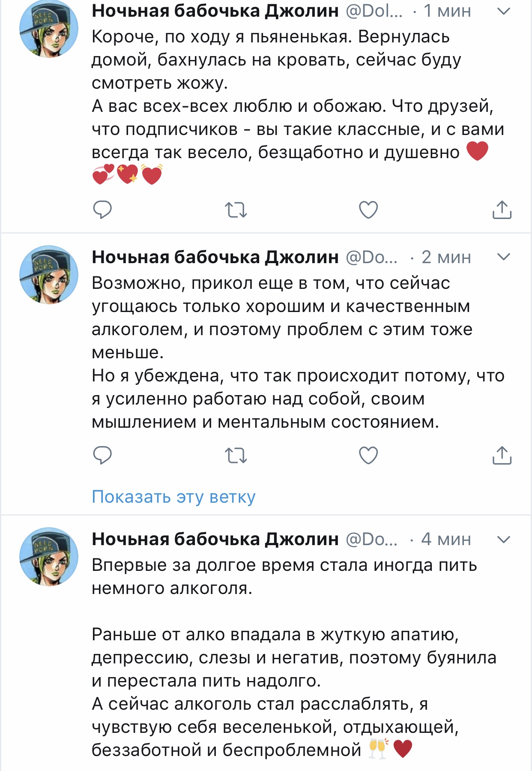Open options chevron on 1 мин tweet
The height and width of the screenshot is (771, 532).
504,11
